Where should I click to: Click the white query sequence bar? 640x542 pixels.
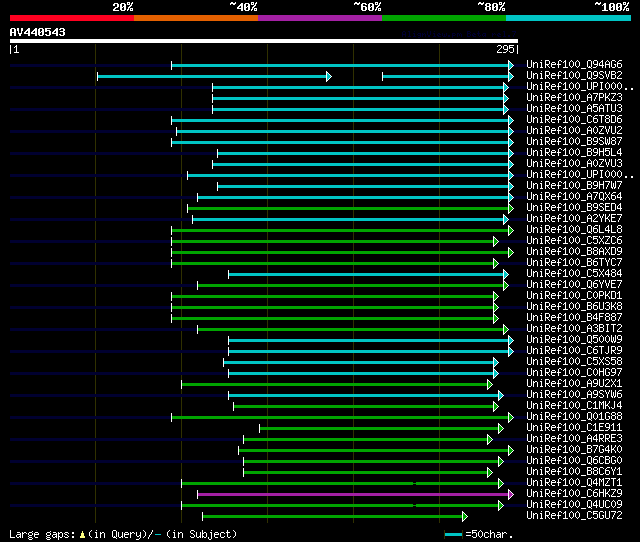tap(264, 41)
